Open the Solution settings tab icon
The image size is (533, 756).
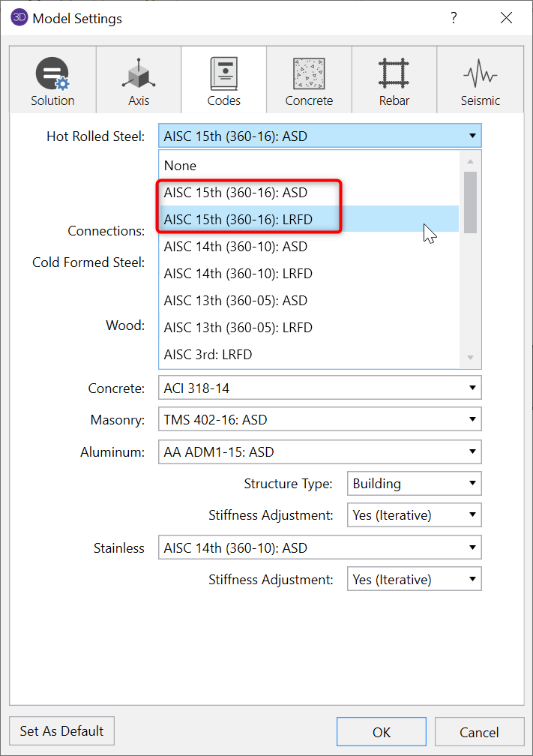tap(52, 74)
